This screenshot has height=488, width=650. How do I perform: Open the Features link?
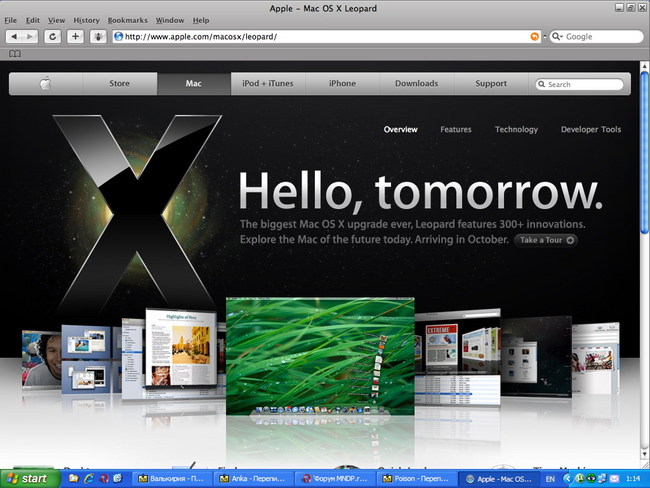456,129
